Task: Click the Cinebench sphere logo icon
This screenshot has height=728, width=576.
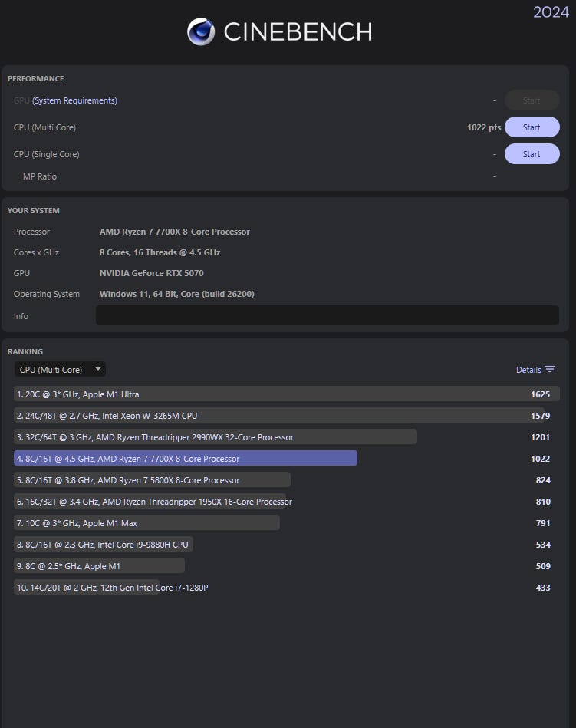Action: 201,31
